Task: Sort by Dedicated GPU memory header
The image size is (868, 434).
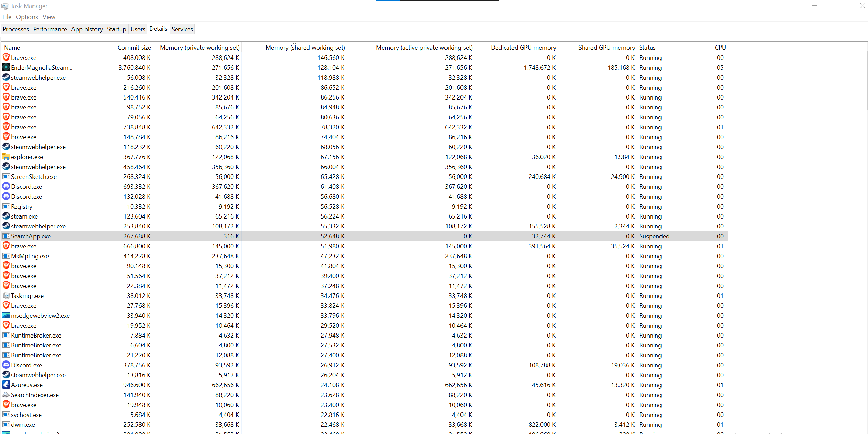Action: pos(516,48)
